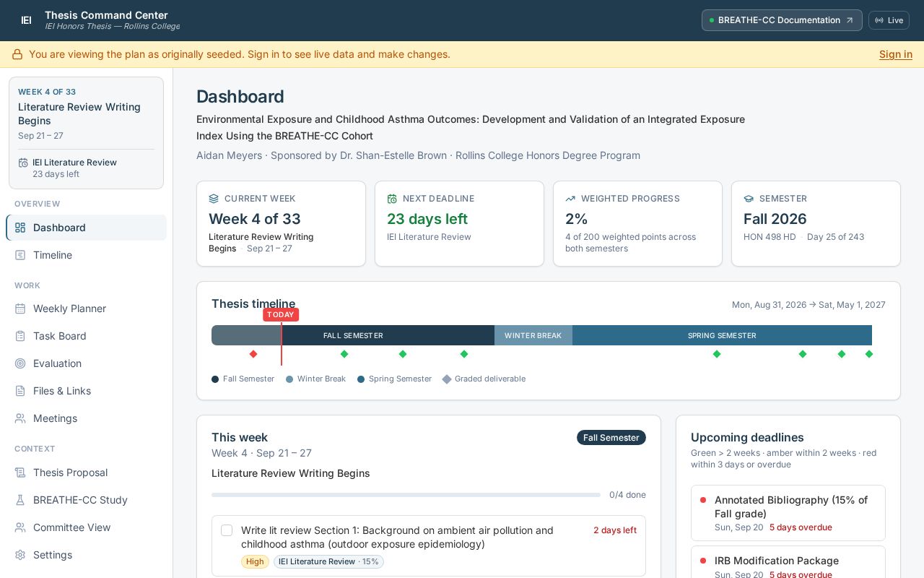Viewport: 924px width, 578px height.
Task: Click the Timeline sidebar icon
Action: click(20, 255)
